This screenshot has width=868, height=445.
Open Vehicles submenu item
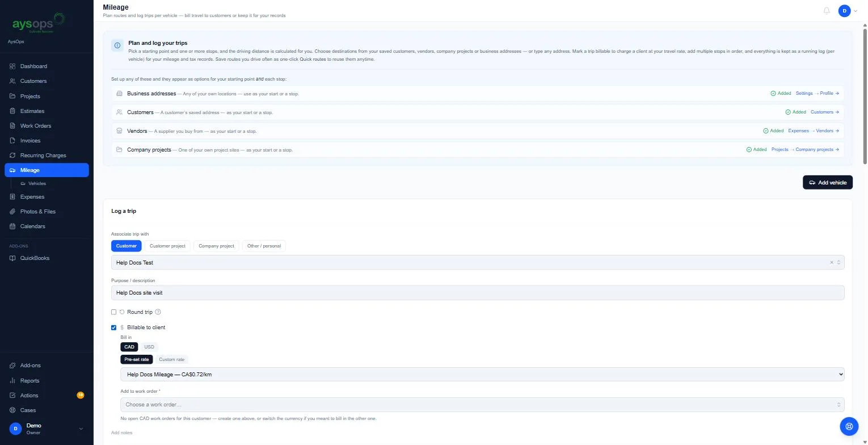click(37, 183)
